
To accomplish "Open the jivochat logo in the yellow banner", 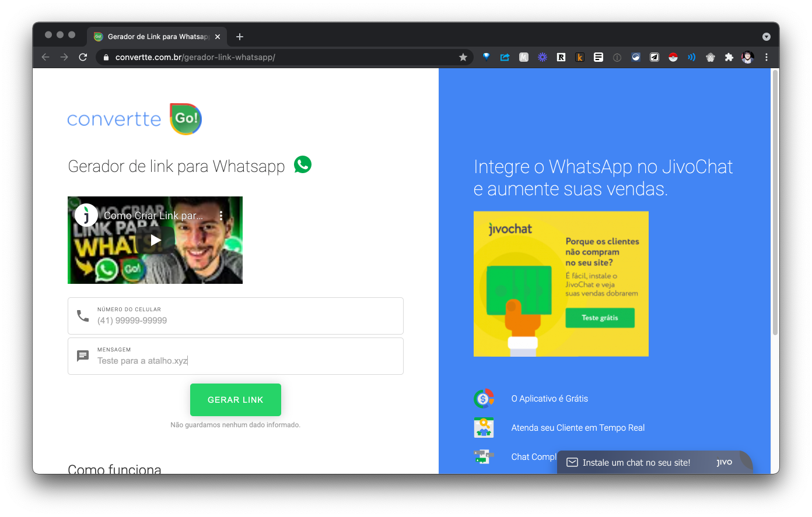I will point(510,229).
